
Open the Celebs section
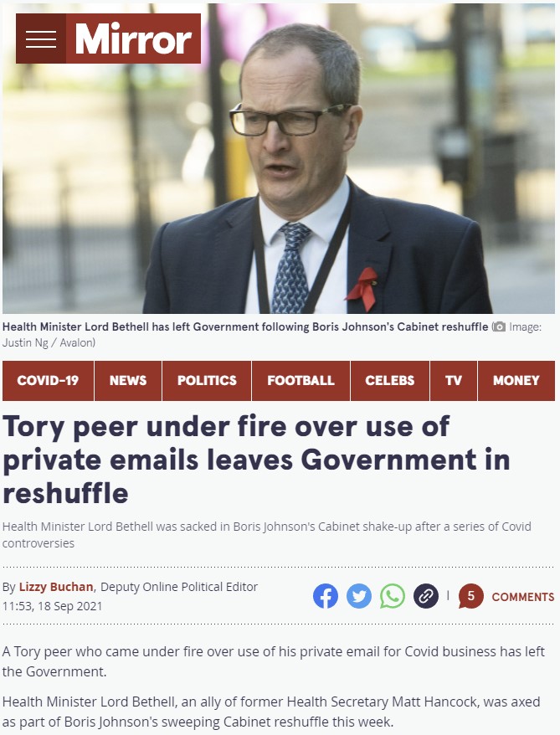pos(390,380)
